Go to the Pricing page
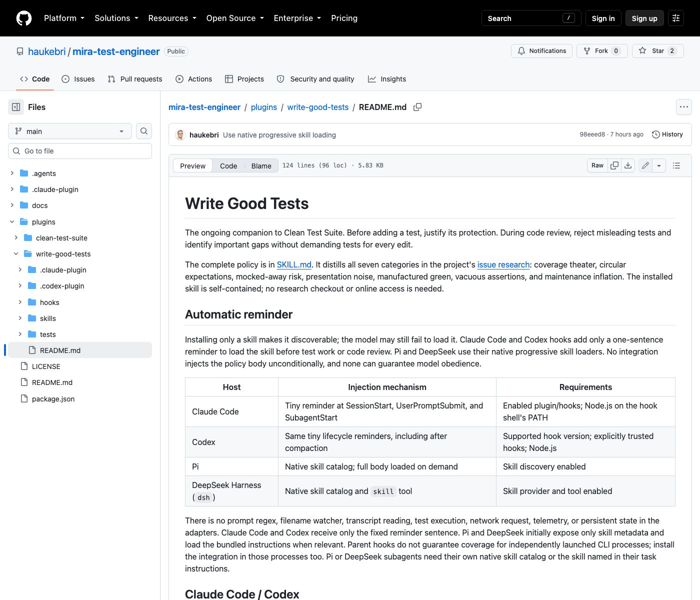The height and width of the screenshot is (600, 700). pos(344,18)
